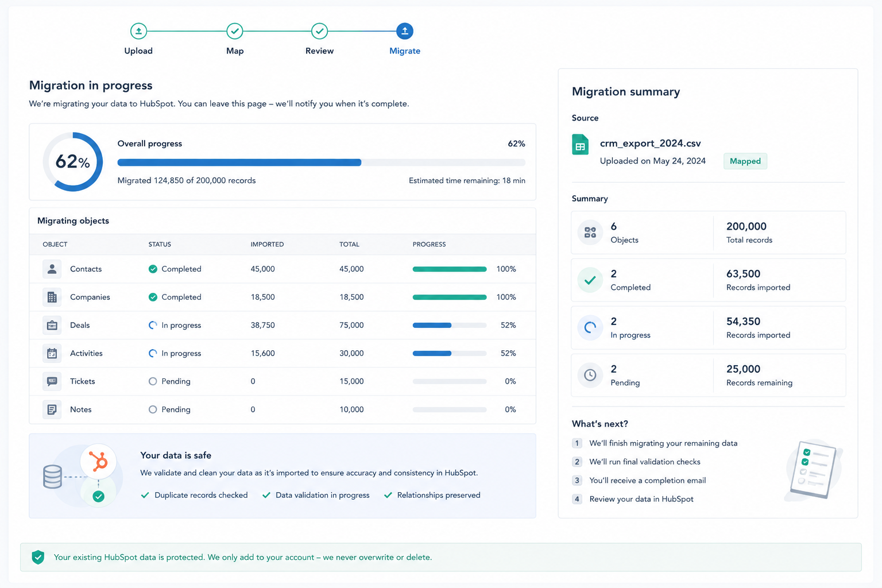Image resolution: width=882 pixels, height=588 pixels.
Task: Click the 62% circular progress ring
Action: click(x=73, y=162)
